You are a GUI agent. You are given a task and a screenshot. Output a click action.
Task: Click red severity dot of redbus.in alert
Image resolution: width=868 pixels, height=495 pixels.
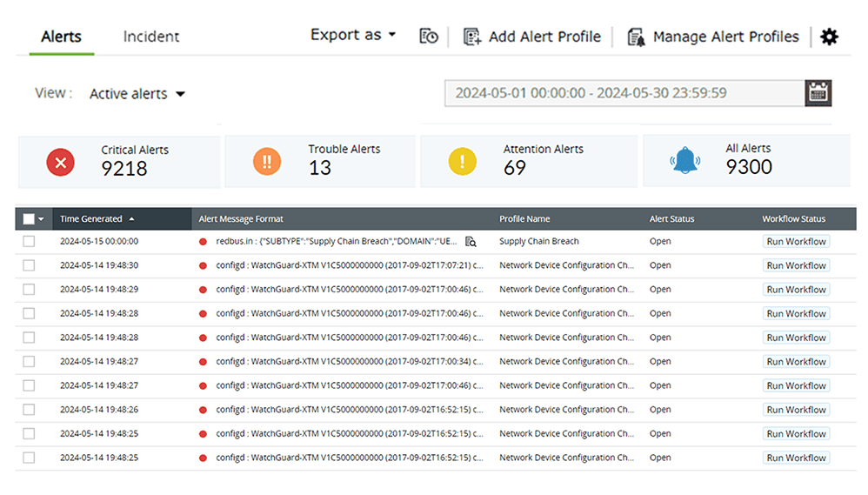[203, 242]
